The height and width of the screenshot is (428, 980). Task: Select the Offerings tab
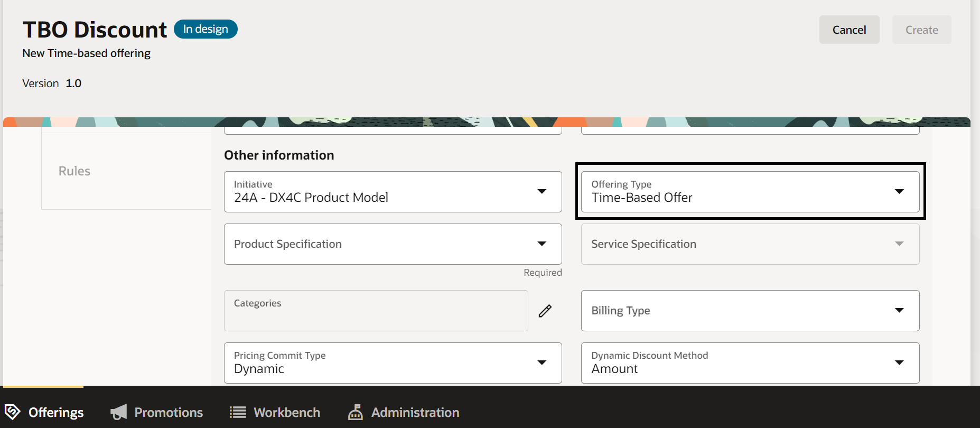[56, 412]
